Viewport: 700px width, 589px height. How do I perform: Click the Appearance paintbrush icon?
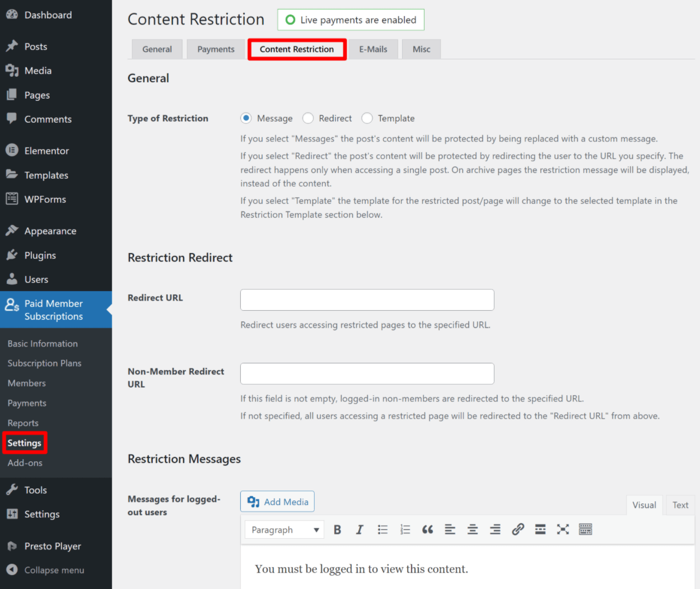[12, 231]
